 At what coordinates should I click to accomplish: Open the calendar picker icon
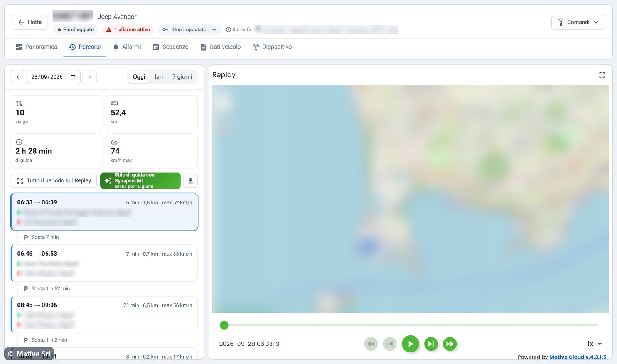click(x=73, y=77)
